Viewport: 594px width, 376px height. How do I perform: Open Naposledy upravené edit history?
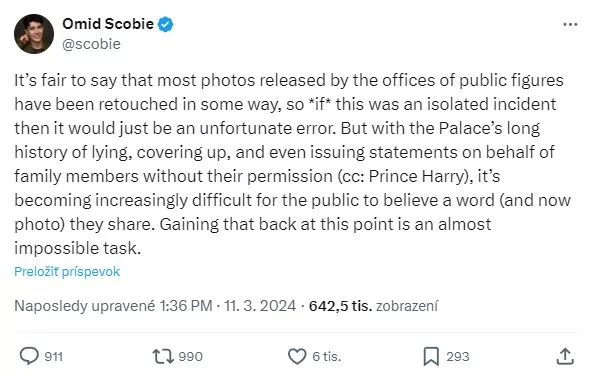tap(84, 306)
